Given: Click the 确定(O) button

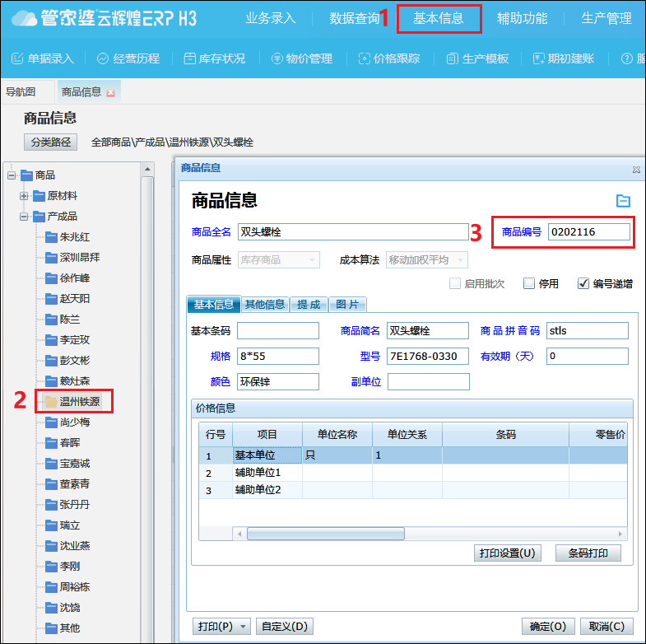Looking at the screenshot, I should coord(547,627).
